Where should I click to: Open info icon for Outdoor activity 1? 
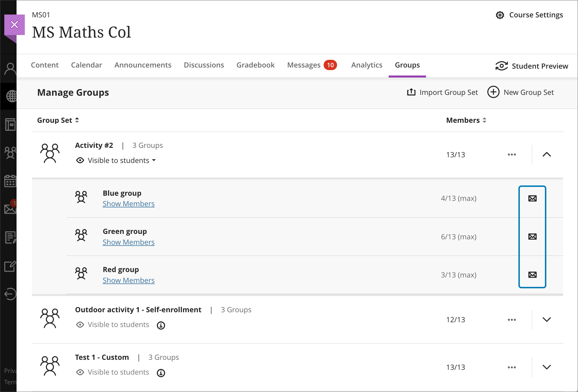click(x=161, y=325)
